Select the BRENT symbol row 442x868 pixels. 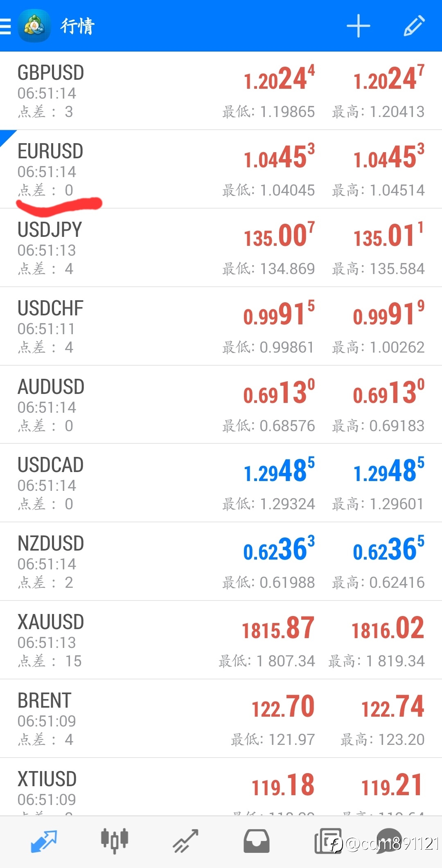[221, 719]
